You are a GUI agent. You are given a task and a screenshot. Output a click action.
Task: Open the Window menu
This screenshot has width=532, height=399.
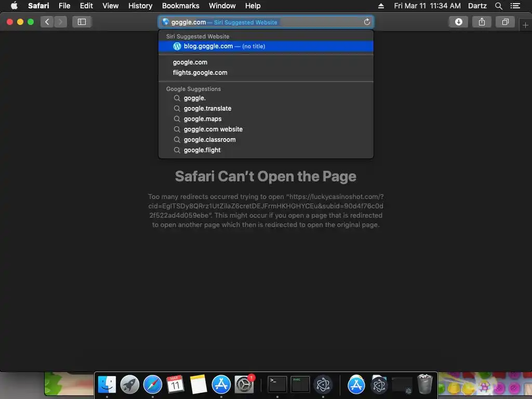pyautogui.click(x=222, y=6)
